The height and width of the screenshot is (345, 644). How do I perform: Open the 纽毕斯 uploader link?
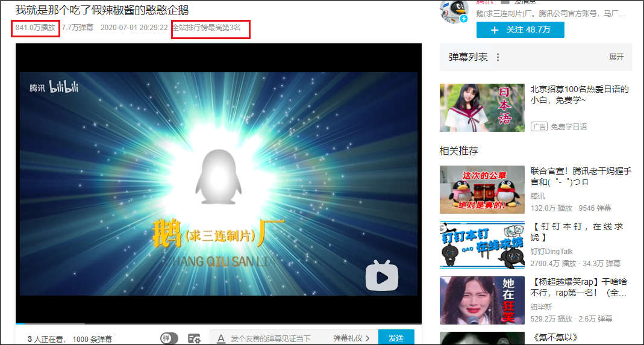(542, 307)
